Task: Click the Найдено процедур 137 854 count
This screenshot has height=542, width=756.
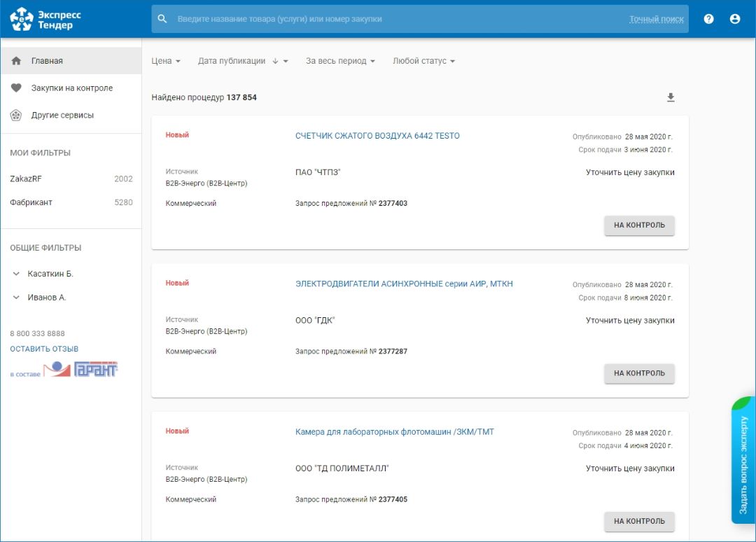Action: pos(204,97)
